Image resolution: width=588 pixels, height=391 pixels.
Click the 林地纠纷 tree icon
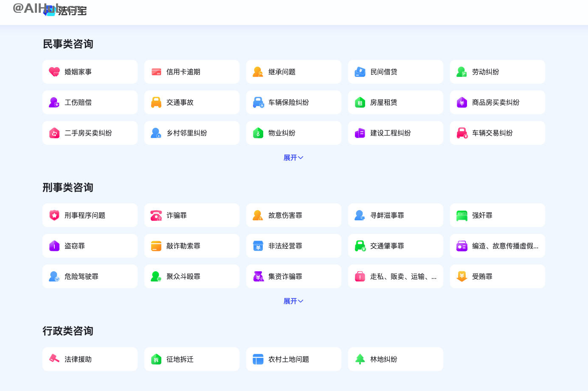tap(360, 359)
